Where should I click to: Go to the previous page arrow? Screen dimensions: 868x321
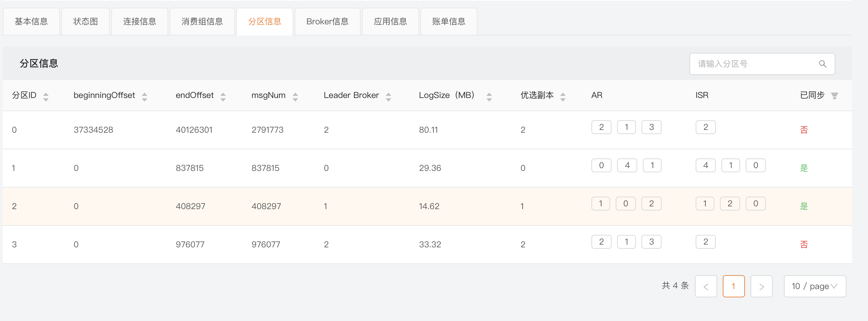[706, 286]
